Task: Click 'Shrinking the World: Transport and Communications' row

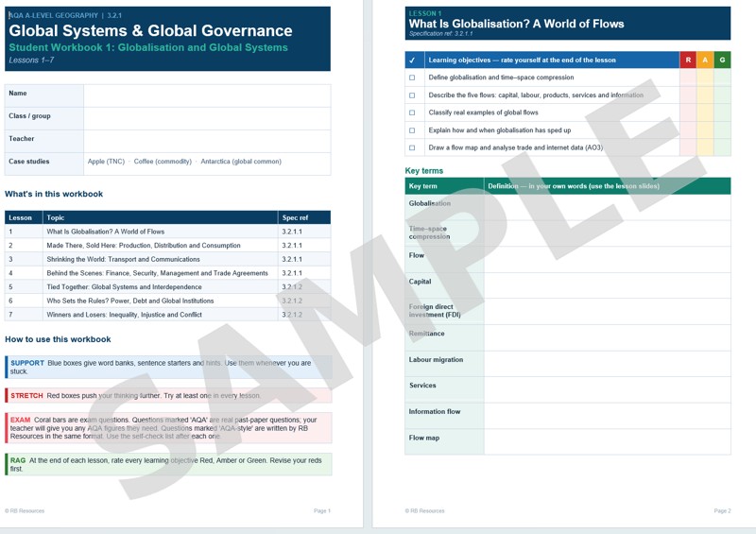Action: [168, 260]
